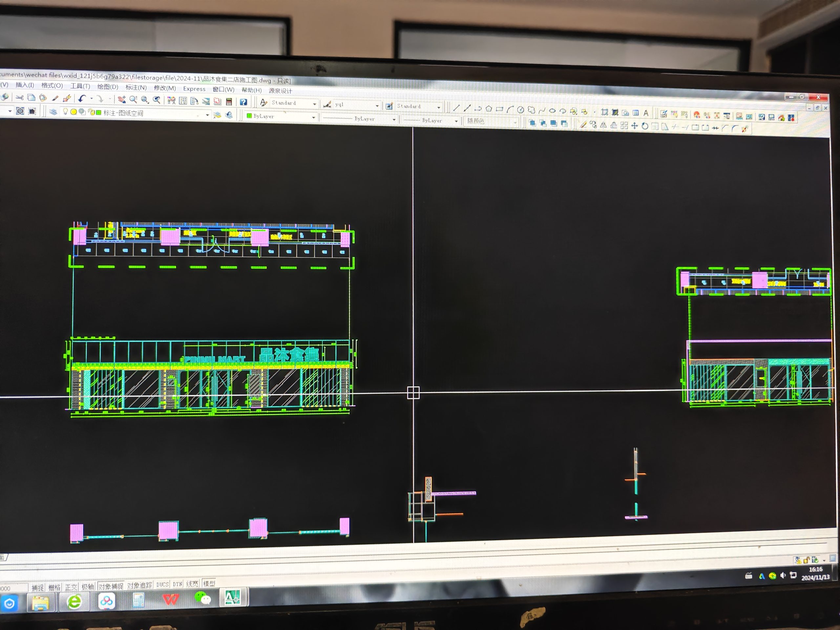This screenshot has height=630, width=840.
Task: Open the calculator toolbar icon
Action: tap(229, 101)
